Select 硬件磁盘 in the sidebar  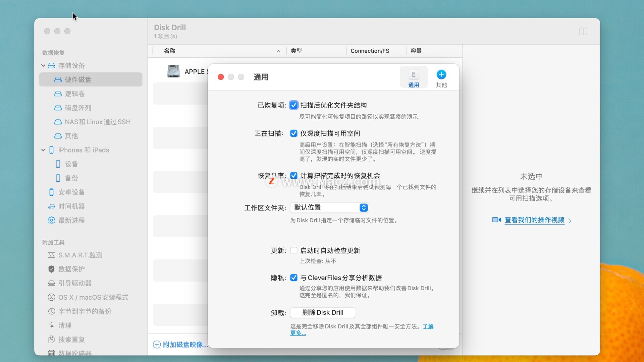[91, 79]
